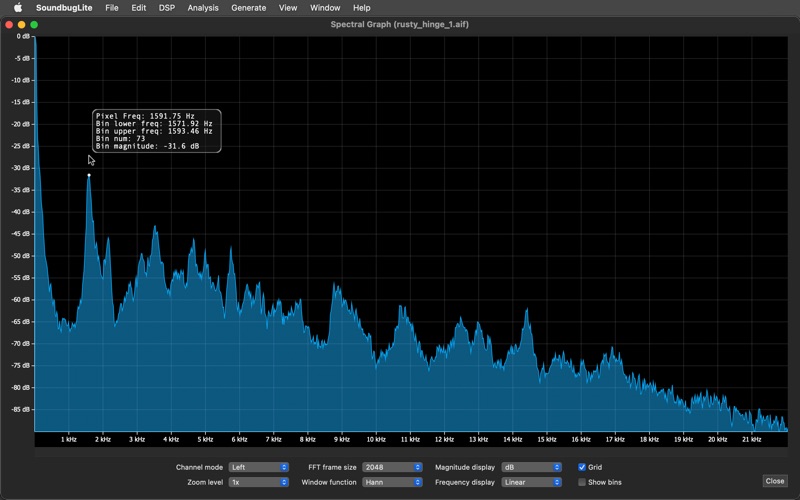Open the Window menu
This screenshot has height=500, width=800.
[x=325, y=8]
